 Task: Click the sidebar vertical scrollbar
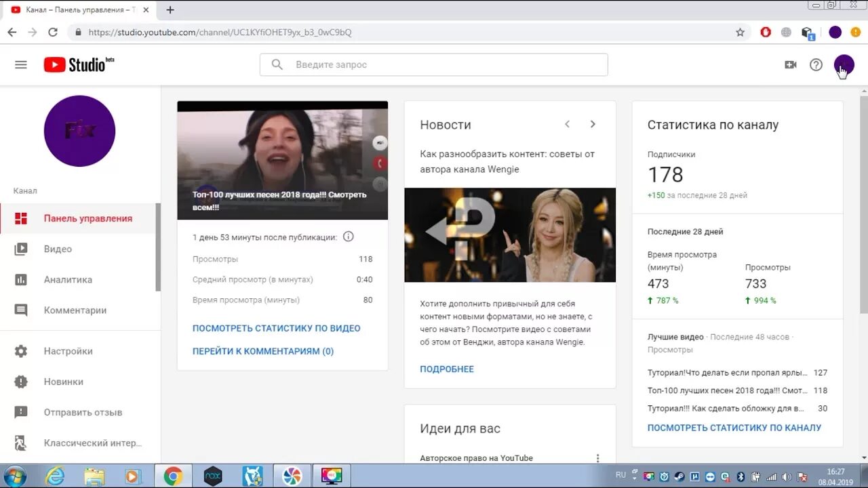coord(158,247)
